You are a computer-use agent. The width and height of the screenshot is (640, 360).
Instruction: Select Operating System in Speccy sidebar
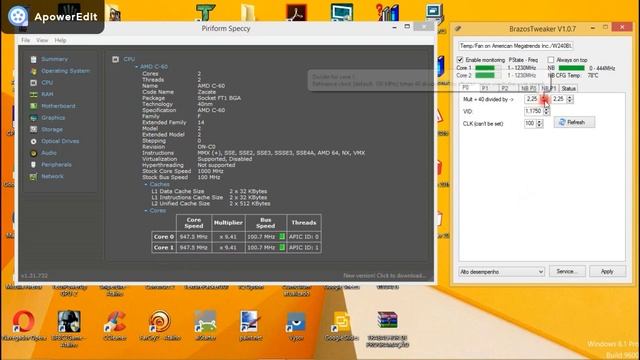[65, 71]
